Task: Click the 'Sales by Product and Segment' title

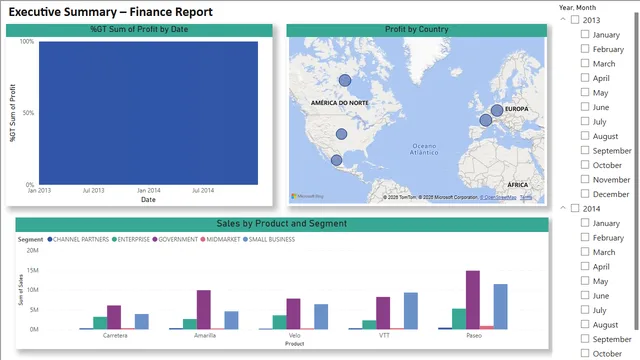Action: coord(282,224)
